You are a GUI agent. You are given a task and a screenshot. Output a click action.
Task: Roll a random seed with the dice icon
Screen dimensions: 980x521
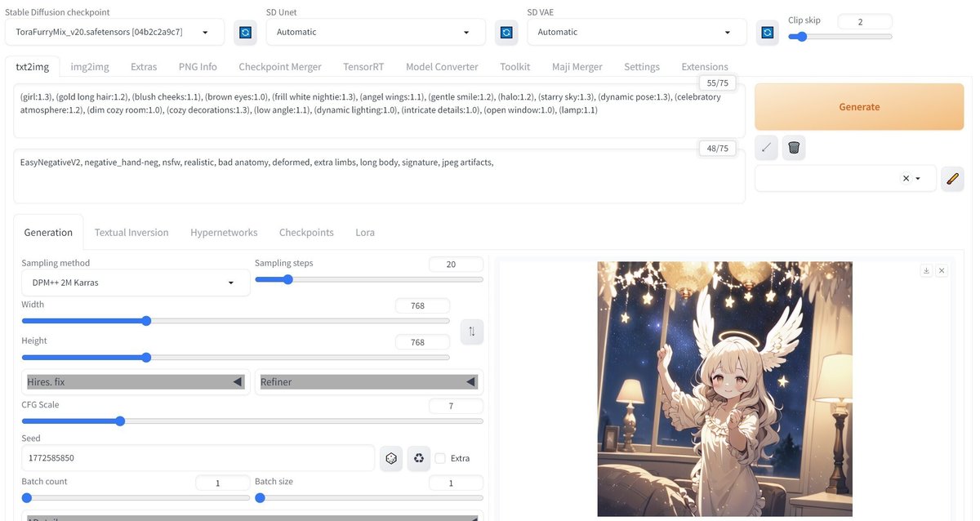(390, 458)
